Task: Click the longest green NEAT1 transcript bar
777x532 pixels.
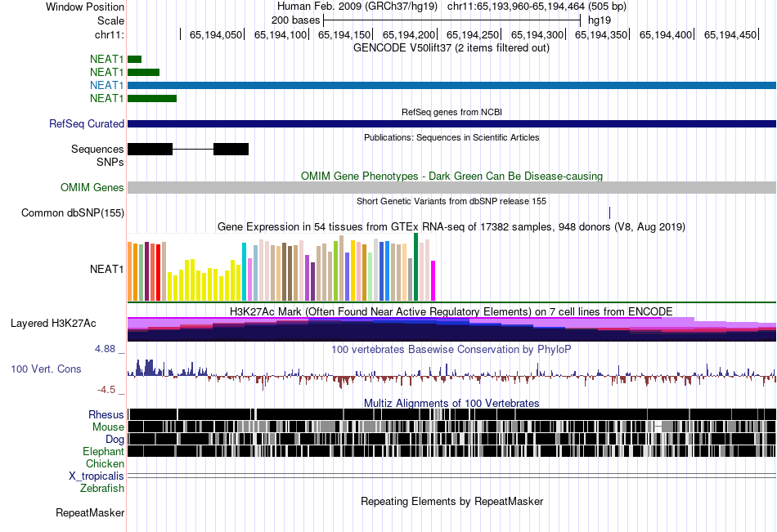Action: click(x=152, y=99)
